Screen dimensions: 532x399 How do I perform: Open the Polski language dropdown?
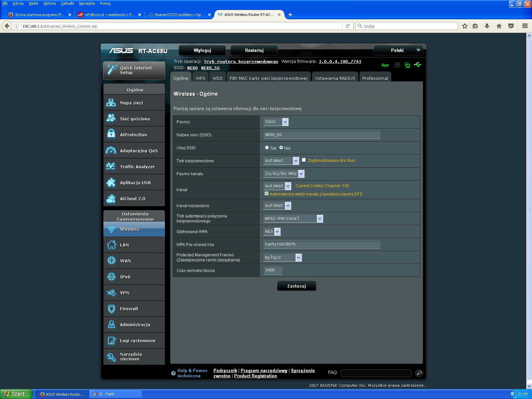click(398, 50)
